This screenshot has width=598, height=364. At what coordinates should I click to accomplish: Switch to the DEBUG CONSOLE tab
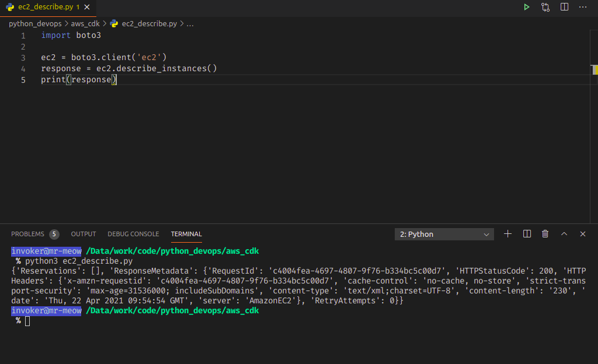133,234
